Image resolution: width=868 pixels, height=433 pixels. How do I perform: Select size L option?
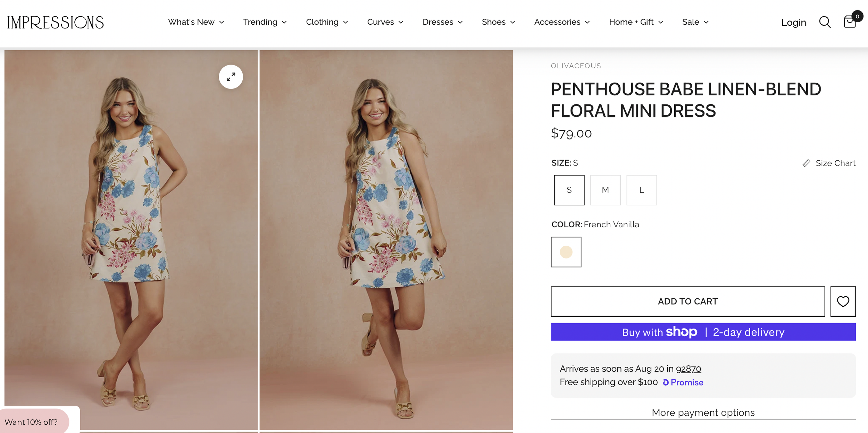click(x=642, y=190)
